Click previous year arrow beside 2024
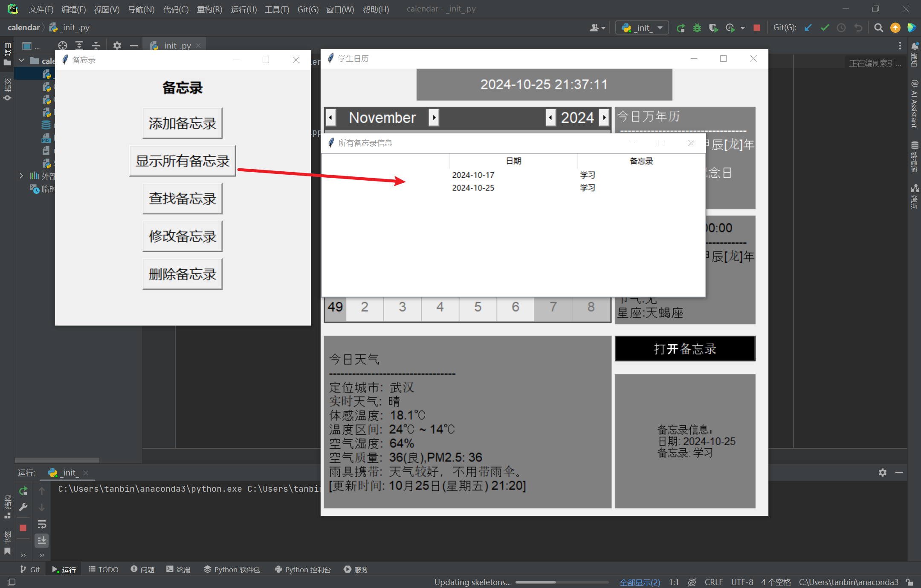 tap(550, 117)
